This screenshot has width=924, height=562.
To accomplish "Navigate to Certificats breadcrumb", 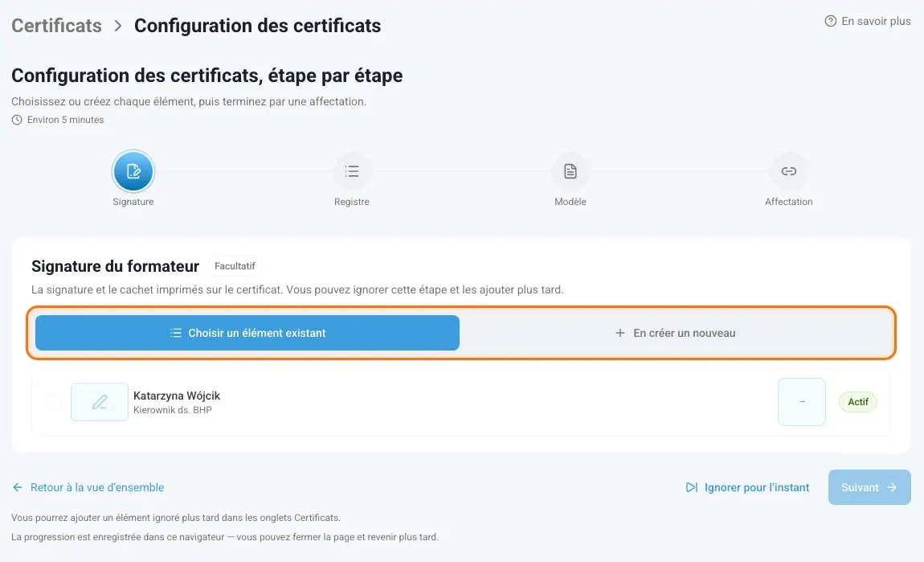I will 56,26.
